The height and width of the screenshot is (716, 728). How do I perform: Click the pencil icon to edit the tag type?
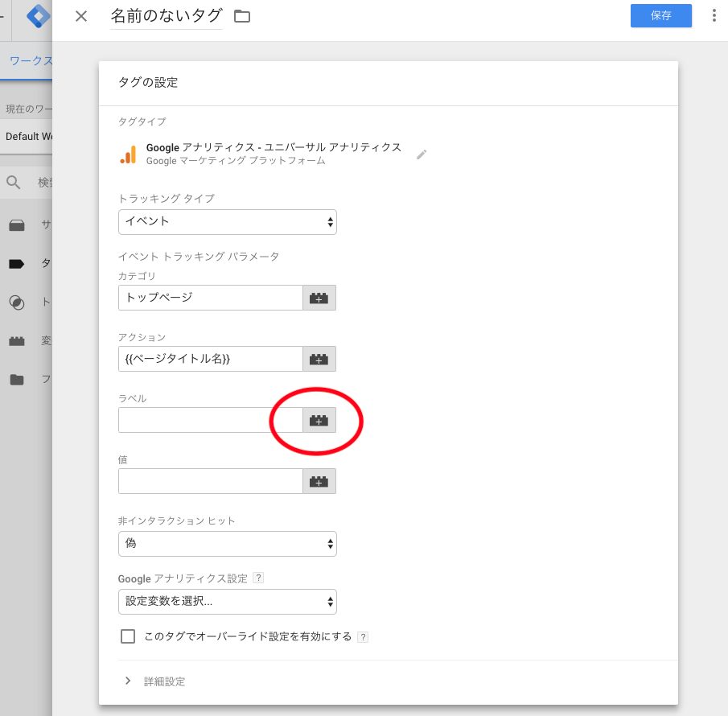pyautogui.click(x=421, y=156)
